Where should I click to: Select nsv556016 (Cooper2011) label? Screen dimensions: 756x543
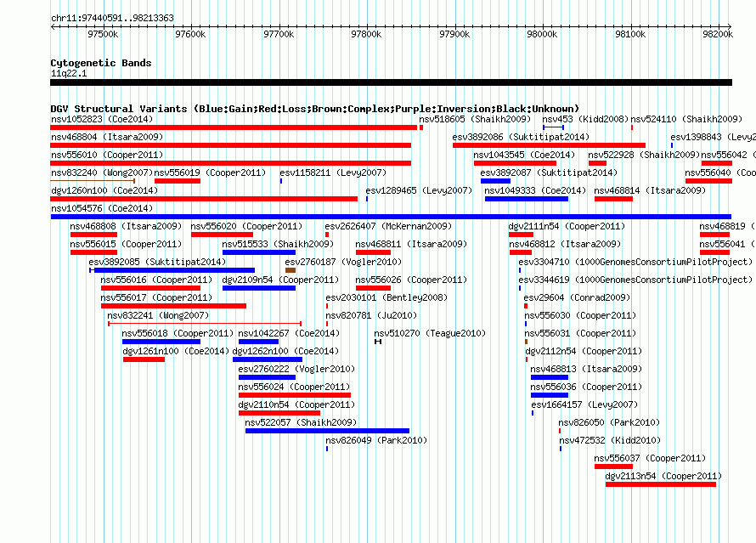click(x=156, y=280)
